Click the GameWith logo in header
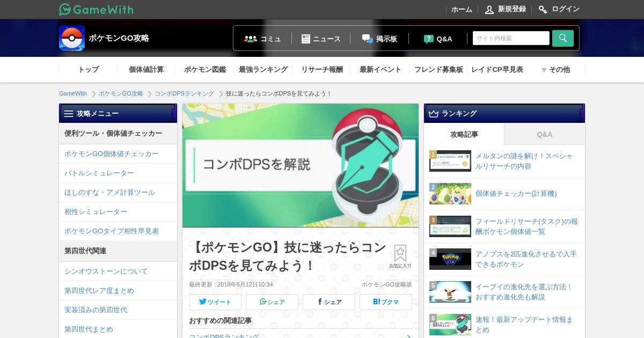The height and width of the screenshot is (338, 644). click(x=96, y=9)
